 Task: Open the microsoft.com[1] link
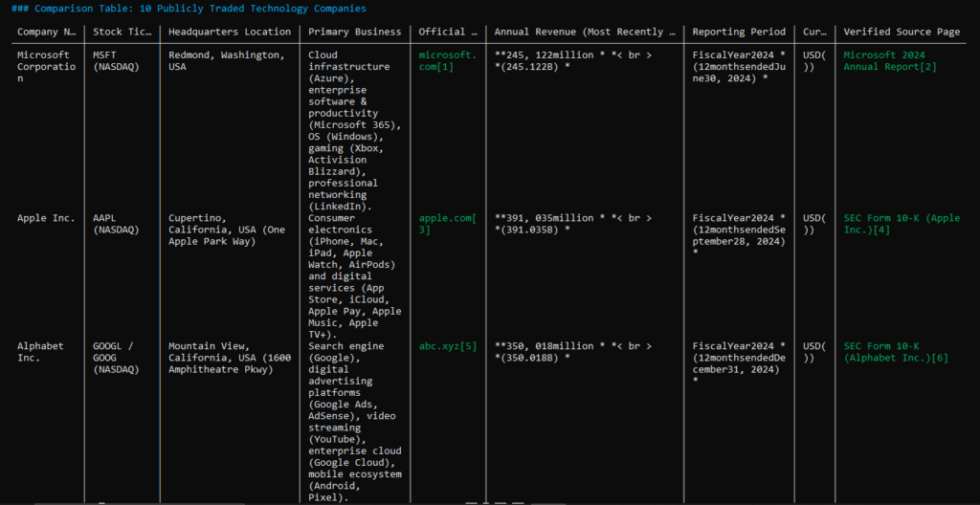pos(448,60)
